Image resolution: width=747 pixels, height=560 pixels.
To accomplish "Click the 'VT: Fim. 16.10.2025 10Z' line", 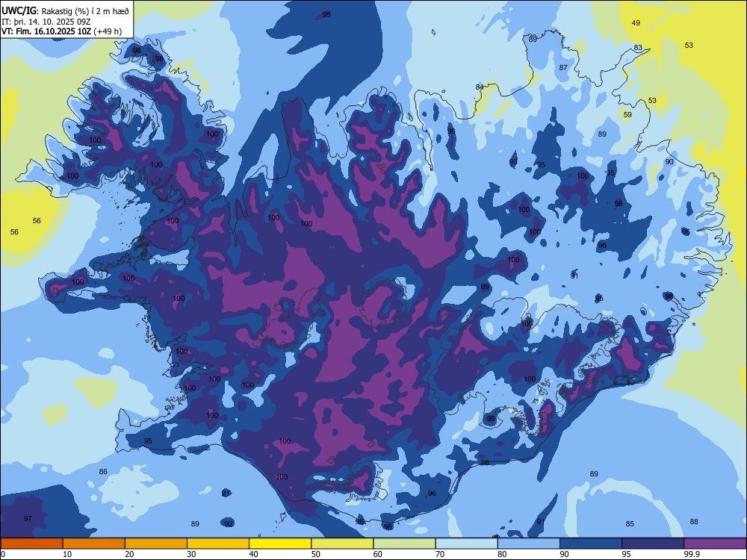I will coord(46,32).
